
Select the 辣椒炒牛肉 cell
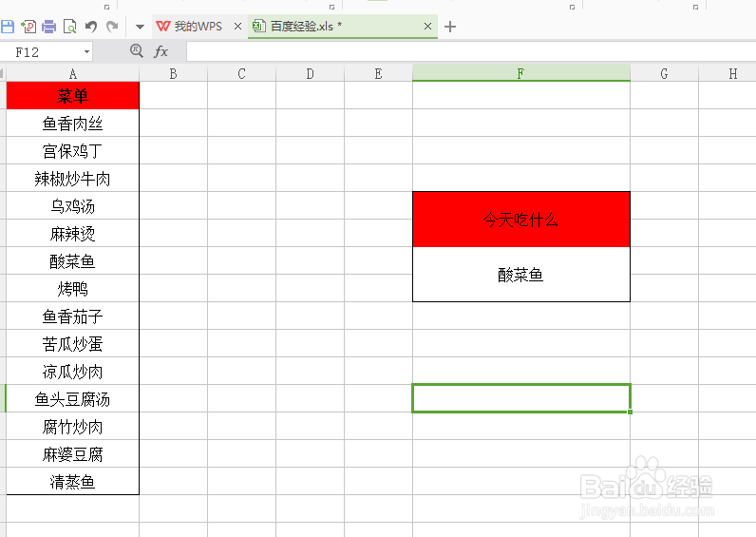coord(73,179)
